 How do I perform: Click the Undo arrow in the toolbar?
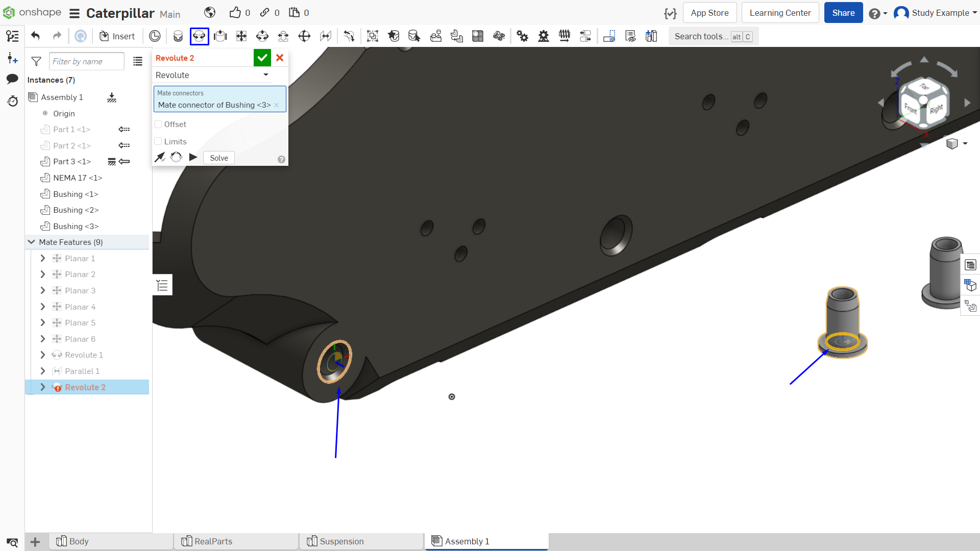[x=35, y=36]
